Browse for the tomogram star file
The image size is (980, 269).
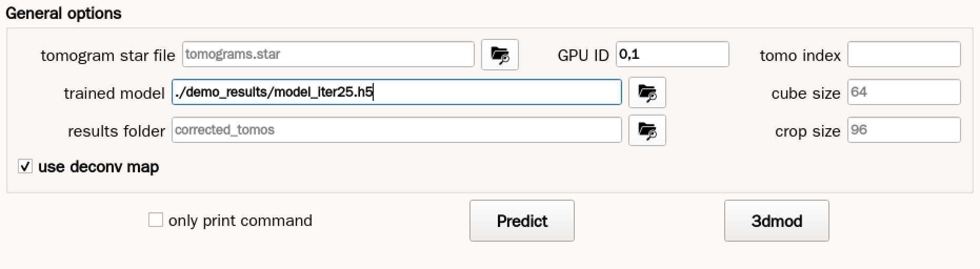pyautogui.click(x=499, y=55)
